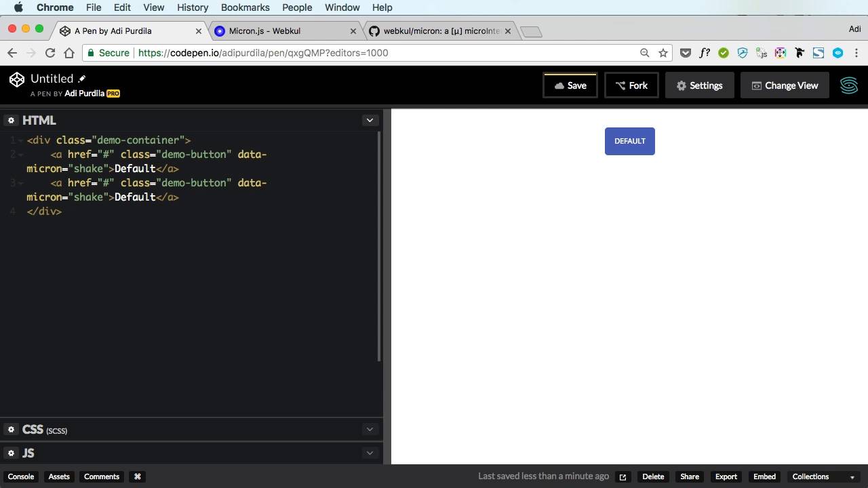Open the Bookmarks menu

point(245,7)
